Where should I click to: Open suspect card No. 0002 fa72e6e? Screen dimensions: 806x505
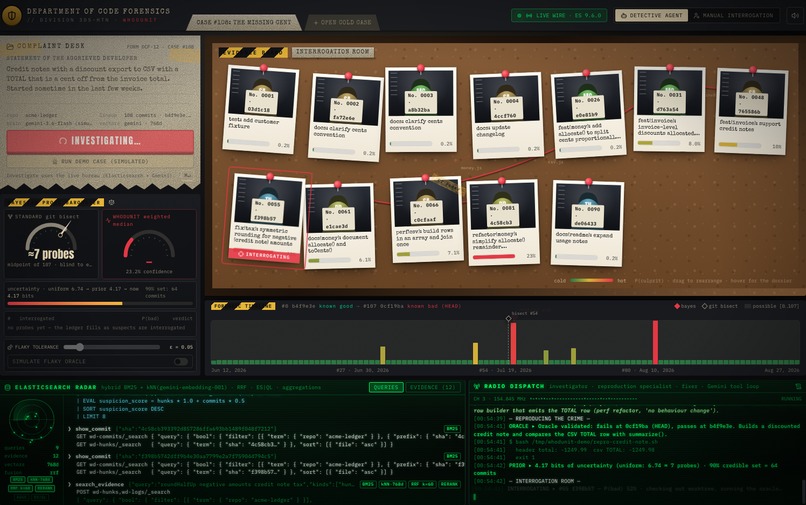pyautogui.click(x=345, y=117)
